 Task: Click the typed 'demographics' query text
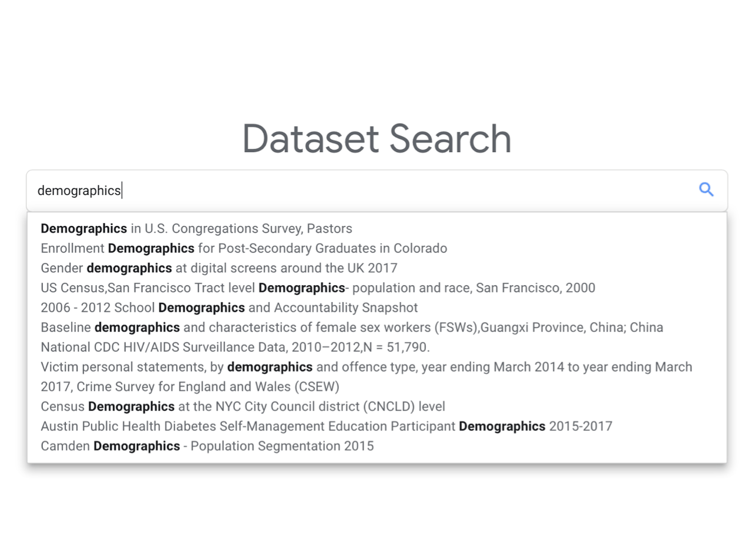(79, 191)
